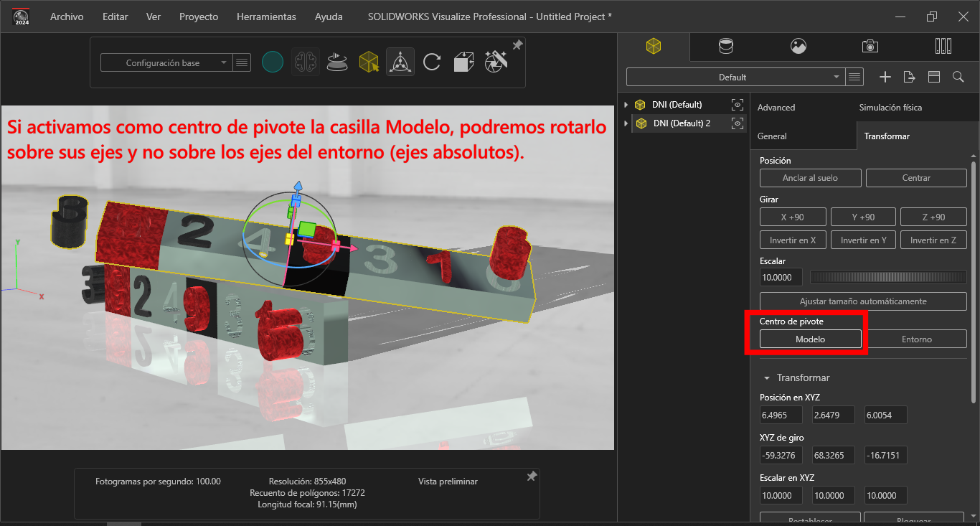The height and width of the screenshot is (526, 980).
Task: Click the turntable icon in the main toolbar
Action: coord(337,62)
